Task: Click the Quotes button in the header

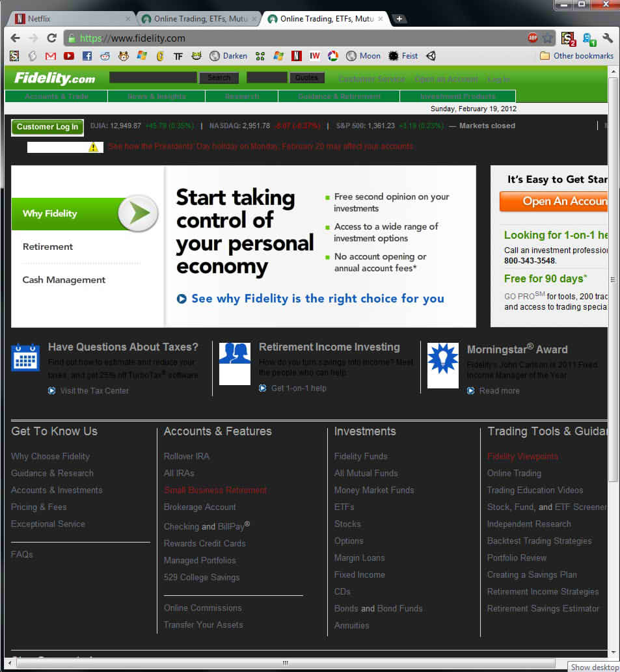Action: 307,77
